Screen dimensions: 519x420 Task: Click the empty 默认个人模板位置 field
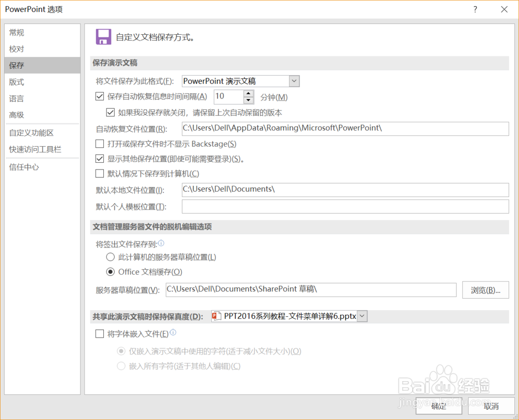345,206
